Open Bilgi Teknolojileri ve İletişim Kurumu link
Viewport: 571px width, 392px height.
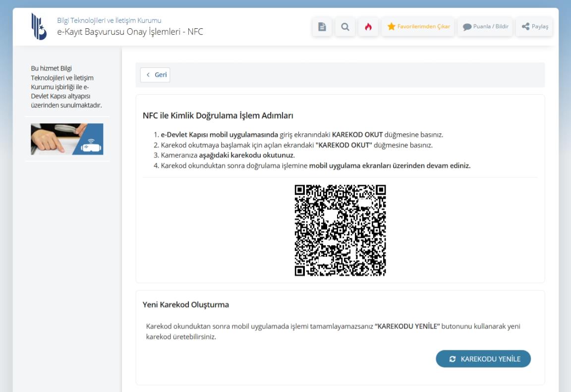click(x=109, y=20)
